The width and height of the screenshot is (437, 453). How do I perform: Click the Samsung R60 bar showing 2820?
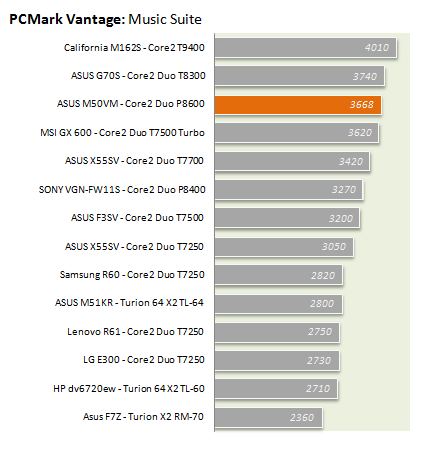click(279, 275)
